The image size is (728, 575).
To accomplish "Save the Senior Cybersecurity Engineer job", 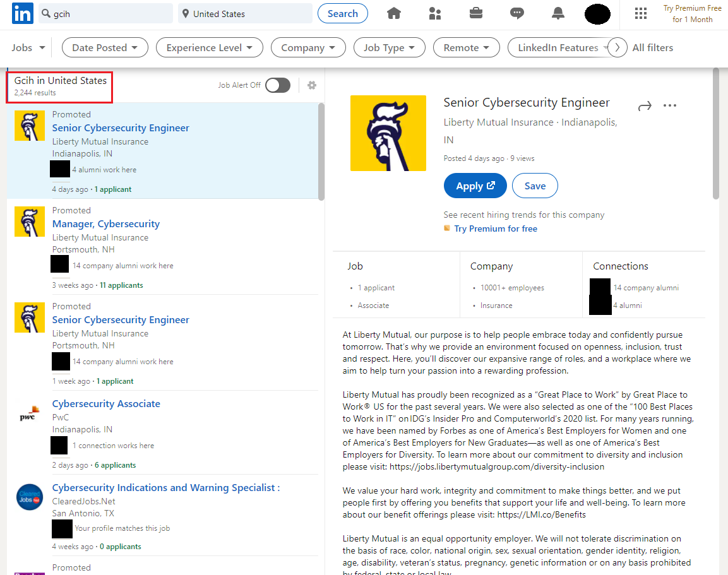I will pyautogui.click(x=535, y=186).
